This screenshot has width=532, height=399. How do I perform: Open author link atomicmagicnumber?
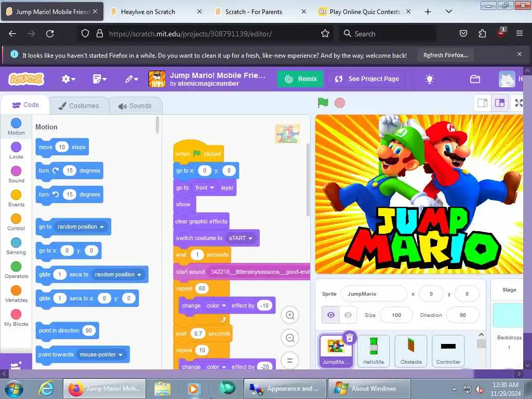coord(208,84)
